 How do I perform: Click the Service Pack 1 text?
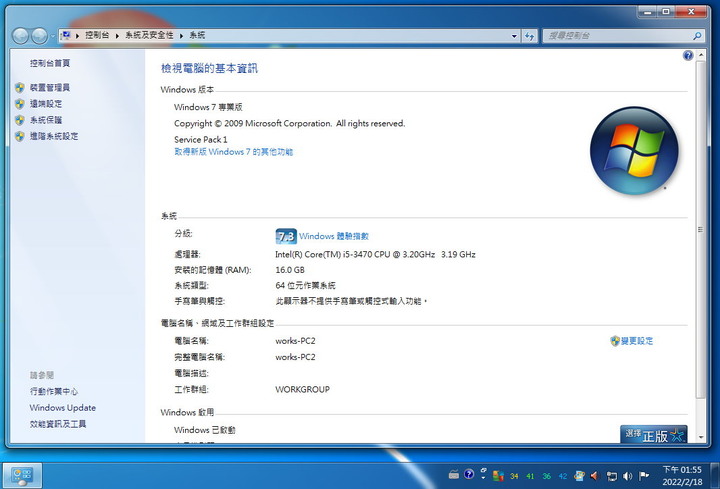pos(201,140)
